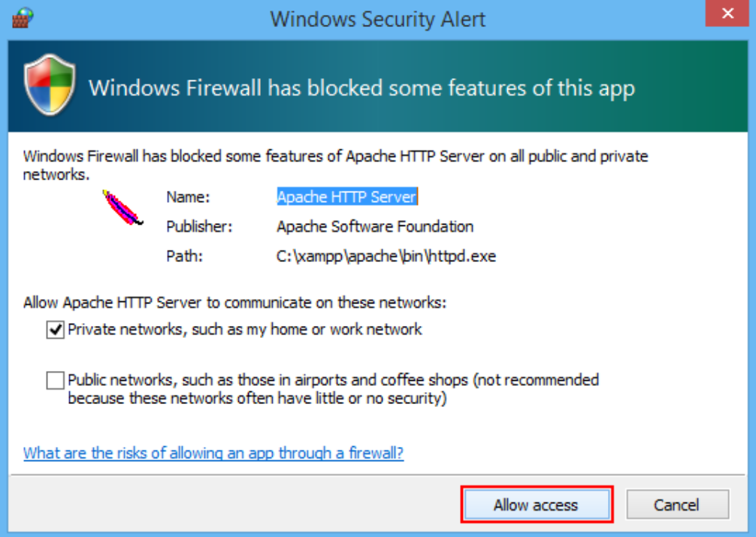Click the "Allow Apache HTTP Server to communicate" prompt text
The image size is (756, 537).
[x=235, y=303]
